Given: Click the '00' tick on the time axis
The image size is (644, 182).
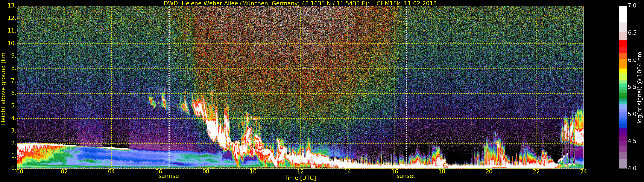Looking at the screenshot, I should 20,172.
